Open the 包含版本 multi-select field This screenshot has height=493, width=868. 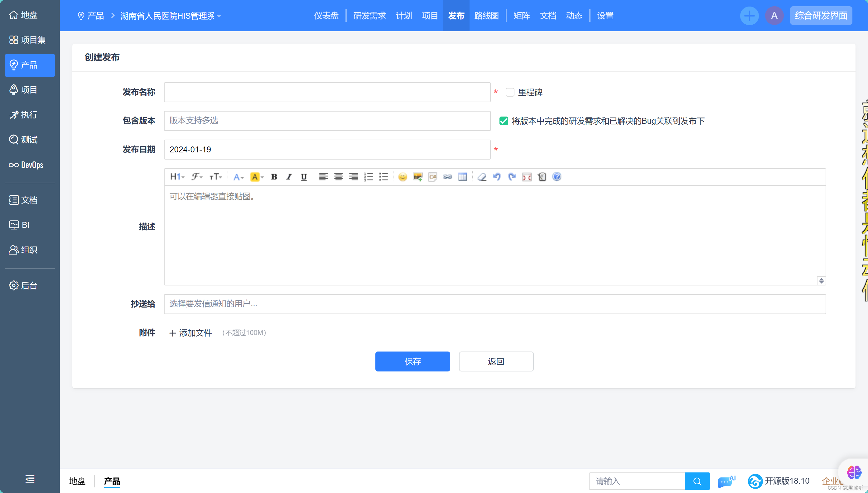tap(327, 121)
